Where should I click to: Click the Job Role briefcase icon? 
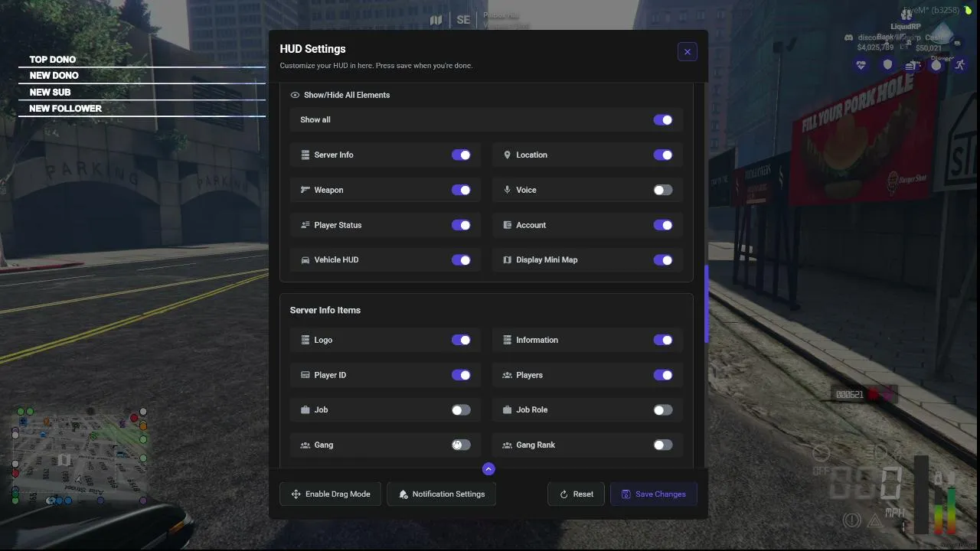[507, 409]
